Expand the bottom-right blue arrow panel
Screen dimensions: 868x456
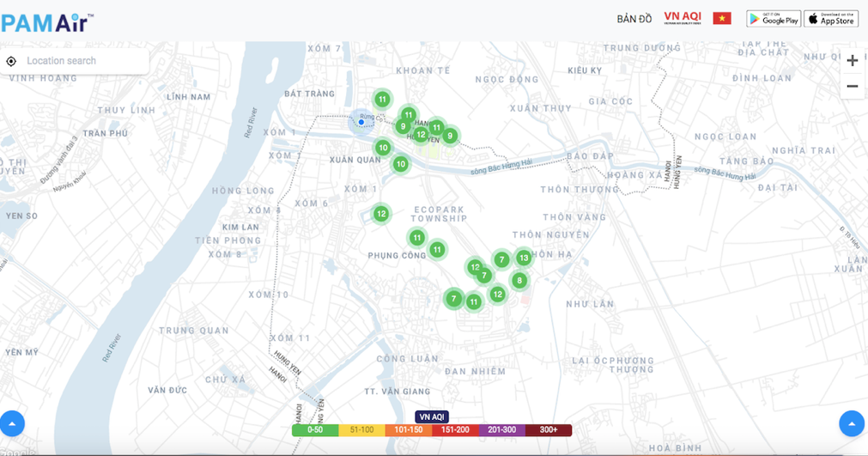click(x=851, y=423)
